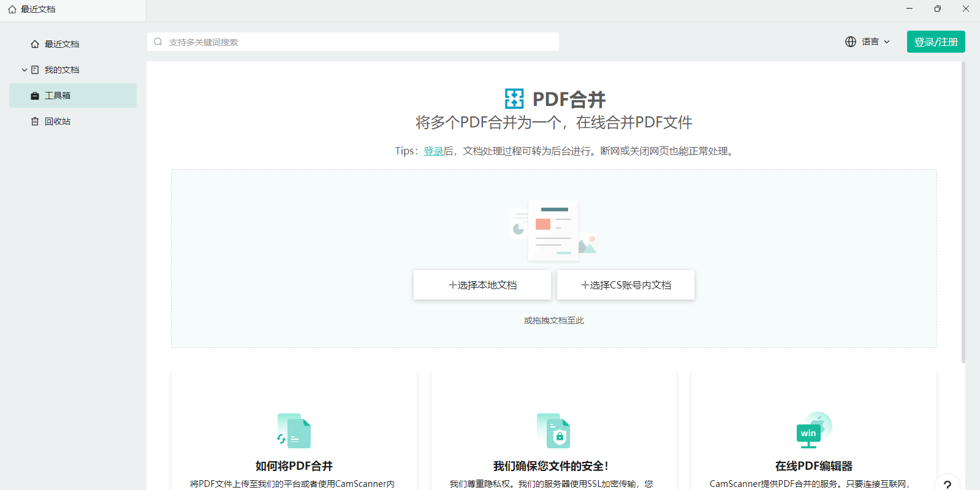Choose 选择CS账号内文档 button
Screen dimensions: 980x490
pos(625,285)
